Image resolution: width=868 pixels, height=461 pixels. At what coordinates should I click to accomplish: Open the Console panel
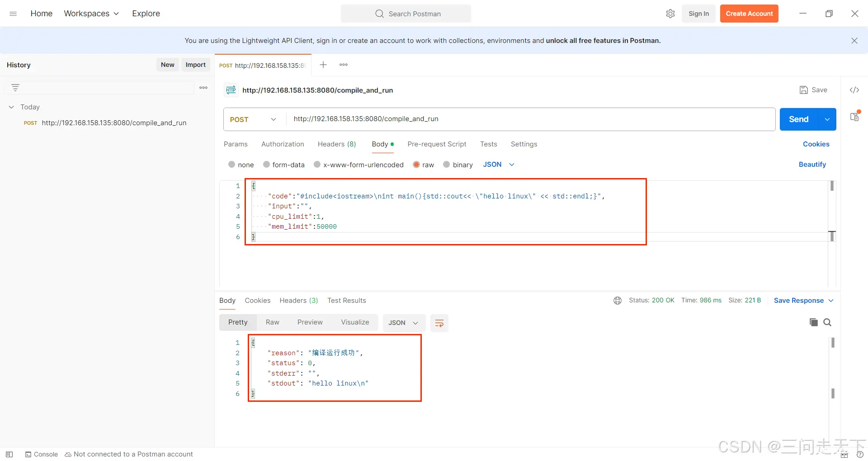pos(42,454)
